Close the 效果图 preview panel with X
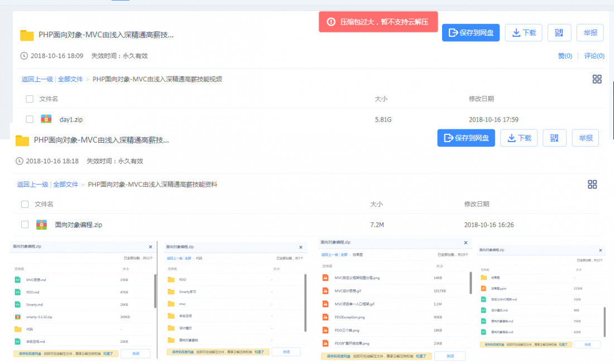 tap(467, 242)
